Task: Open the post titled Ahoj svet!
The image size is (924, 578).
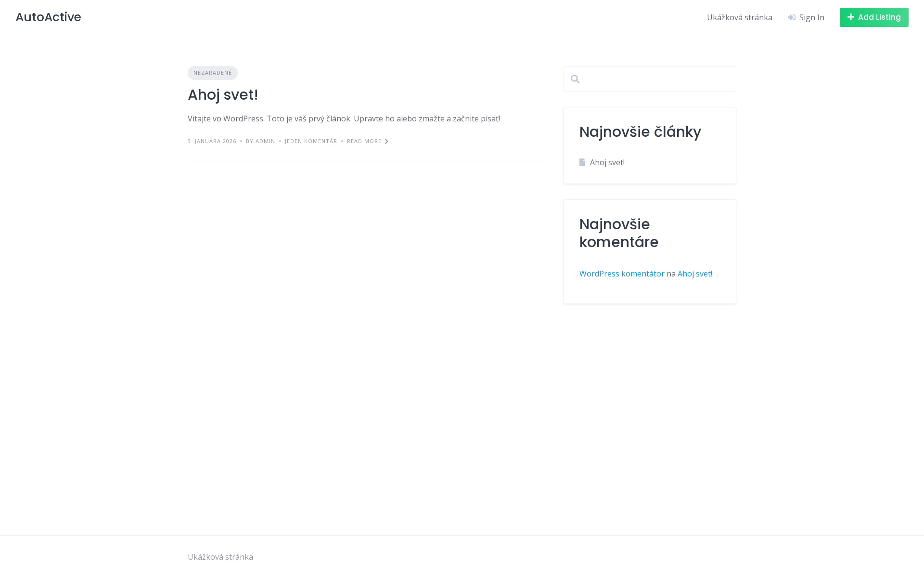Action: pos(223,95)
